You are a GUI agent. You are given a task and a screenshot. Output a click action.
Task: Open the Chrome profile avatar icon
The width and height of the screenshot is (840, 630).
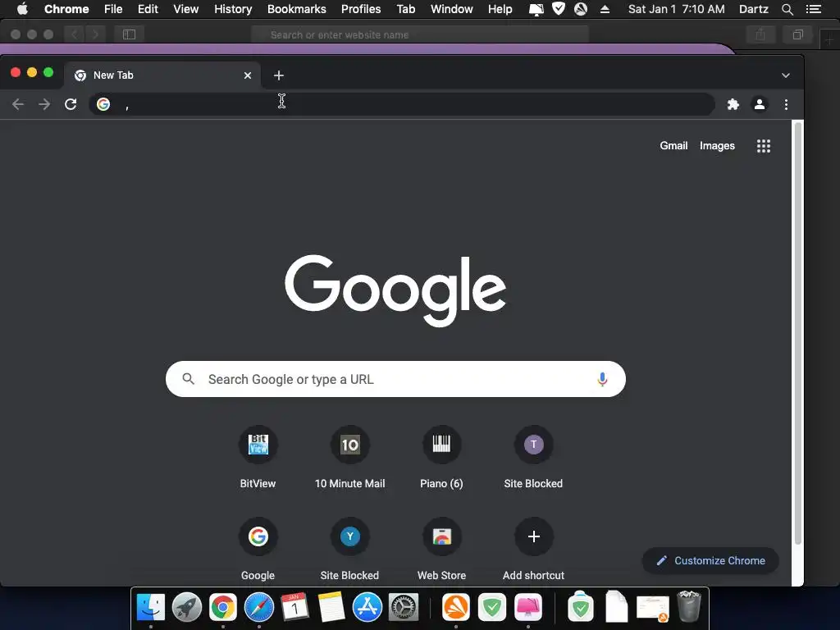(x=759, y=104)
